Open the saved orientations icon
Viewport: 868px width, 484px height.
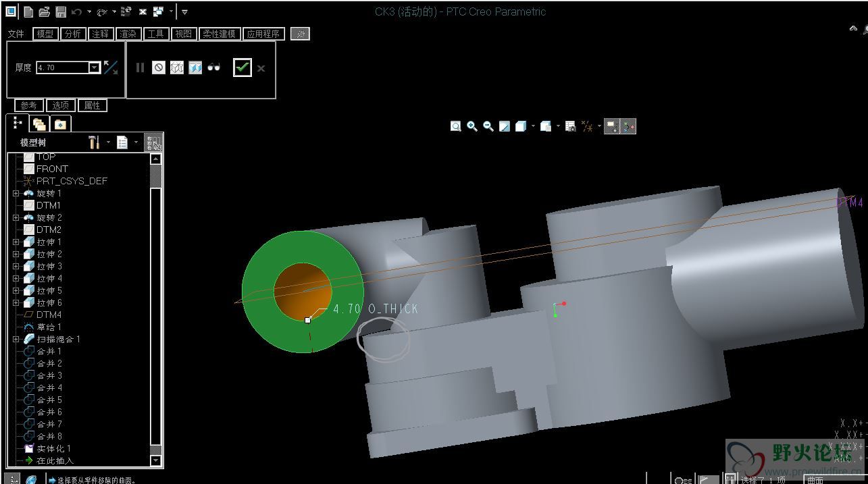546,126
